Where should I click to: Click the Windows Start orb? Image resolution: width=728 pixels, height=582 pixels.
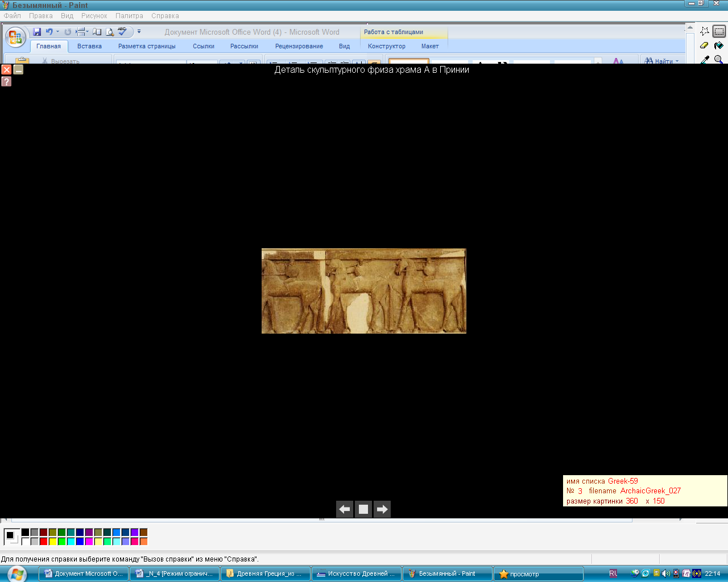click(x=17, y=573)
